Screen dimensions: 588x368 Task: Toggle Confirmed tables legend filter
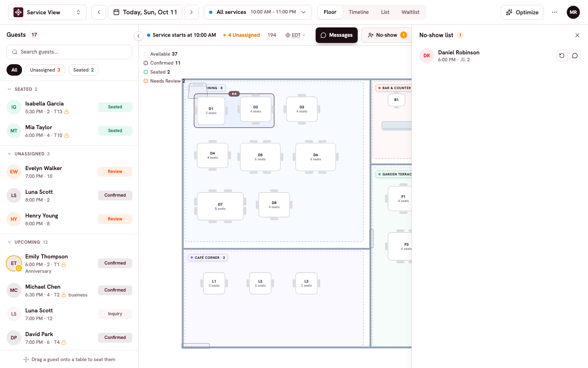162,63
